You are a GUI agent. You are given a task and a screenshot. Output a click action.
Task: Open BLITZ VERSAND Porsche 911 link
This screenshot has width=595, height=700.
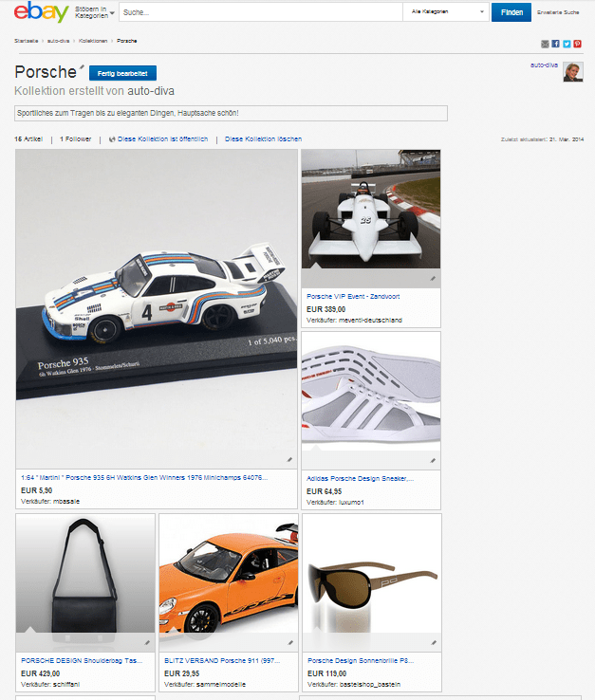[222, 661]
